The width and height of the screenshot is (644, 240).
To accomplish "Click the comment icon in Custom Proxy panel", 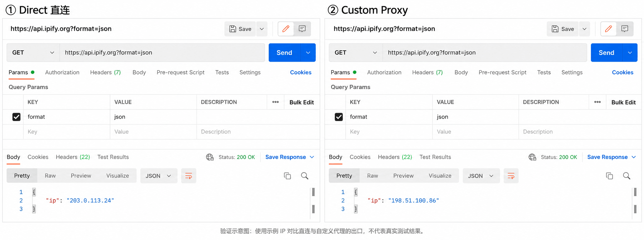I will [x=625, y=29].
